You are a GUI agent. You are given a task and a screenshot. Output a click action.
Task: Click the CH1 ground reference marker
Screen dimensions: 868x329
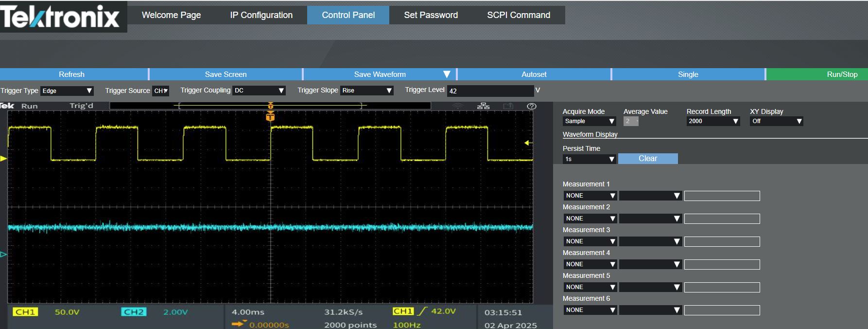(x=3, y=159)
